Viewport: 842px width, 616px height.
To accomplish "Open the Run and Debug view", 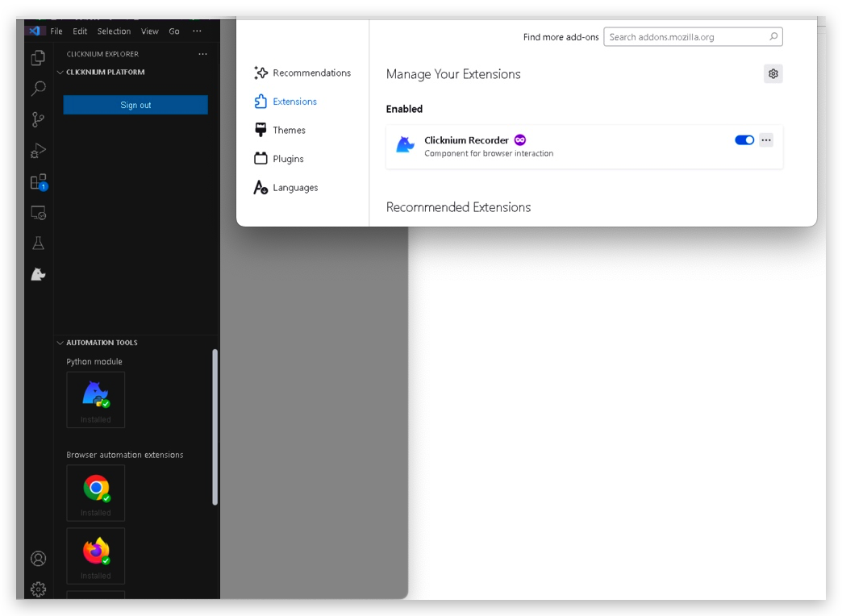I will 38,151.
